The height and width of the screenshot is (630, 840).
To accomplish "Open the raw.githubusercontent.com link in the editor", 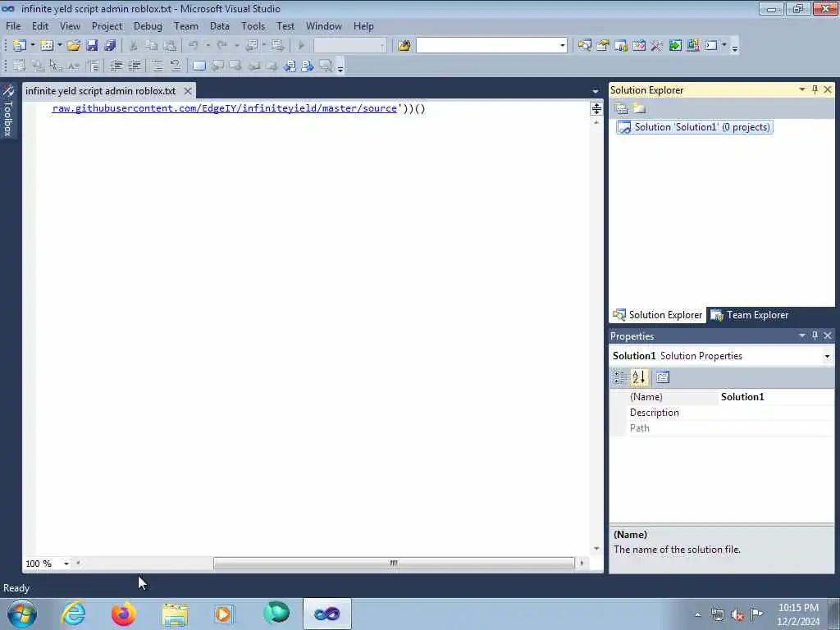I will point(225,108).
